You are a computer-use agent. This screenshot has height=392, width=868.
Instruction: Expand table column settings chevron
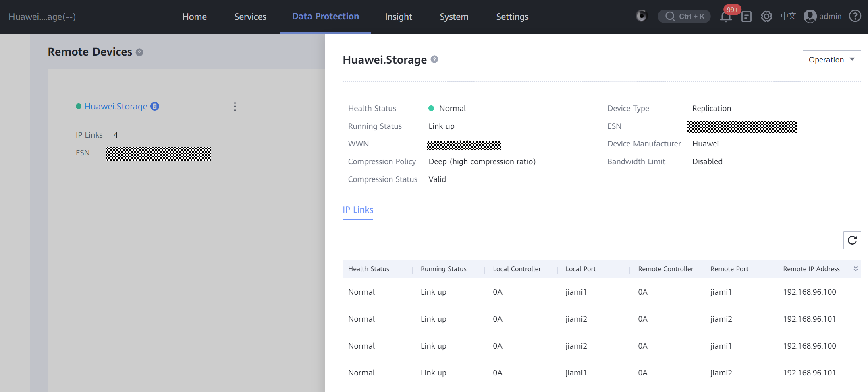tap(856, 269)
